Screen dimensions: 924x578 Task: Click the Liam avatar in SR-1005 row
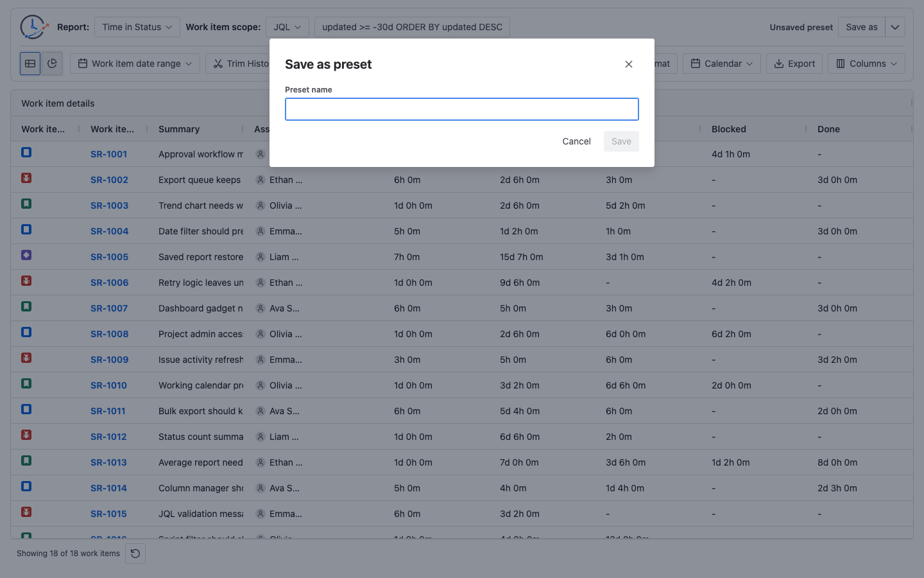point(261,257)
